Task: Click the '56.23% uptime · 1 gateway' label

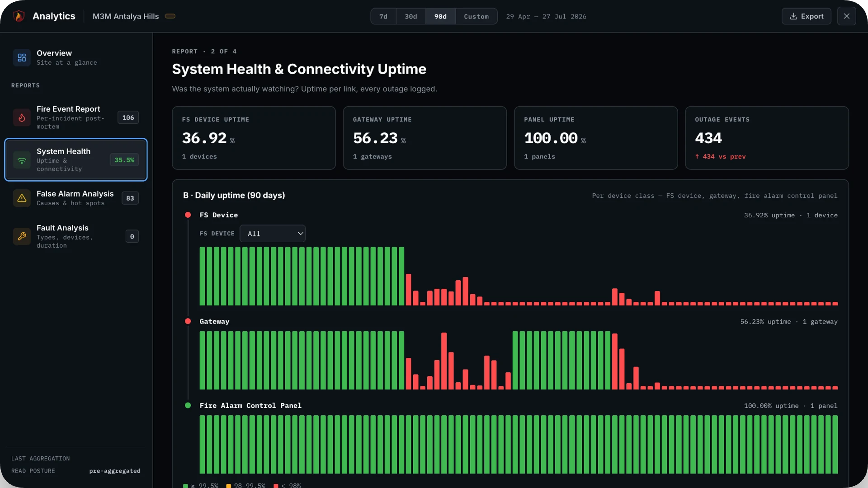Action: (789, 322)
